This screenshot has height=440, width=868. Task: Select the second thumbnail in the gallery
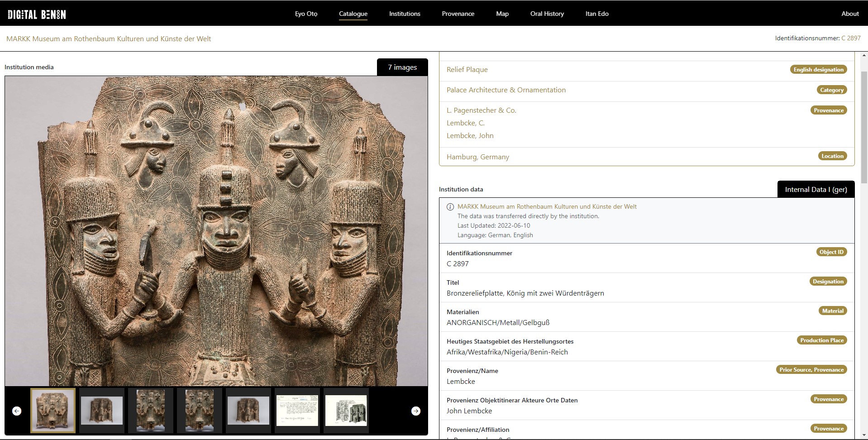pos(102,411)
